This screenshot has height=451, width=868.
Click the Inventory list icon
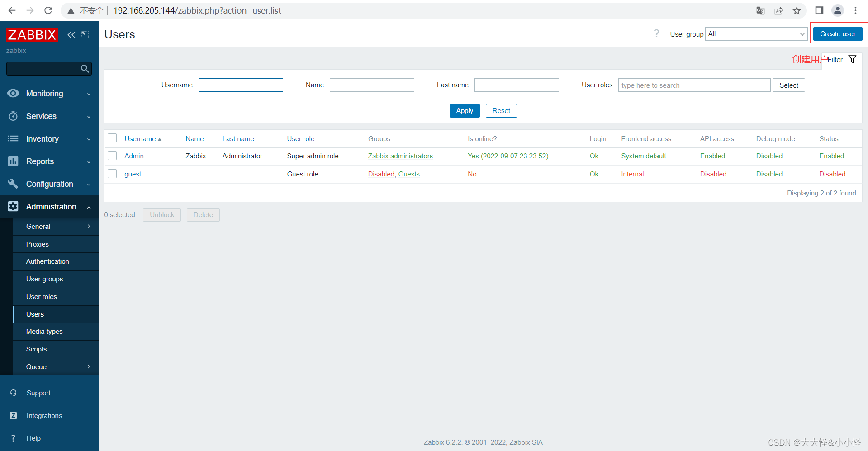(x=13, y=138)
